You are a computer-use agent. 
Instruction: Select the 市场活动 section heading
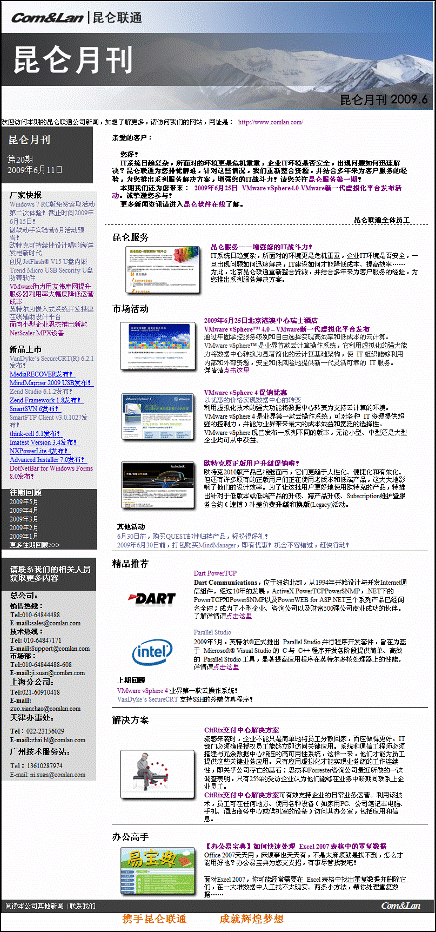coord(131,308)
